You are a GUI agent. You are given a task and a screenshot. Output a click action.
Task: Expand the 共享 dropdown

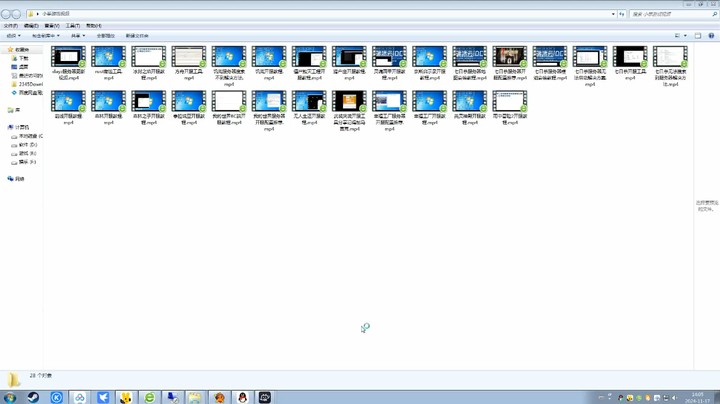[x=78, y=35]
